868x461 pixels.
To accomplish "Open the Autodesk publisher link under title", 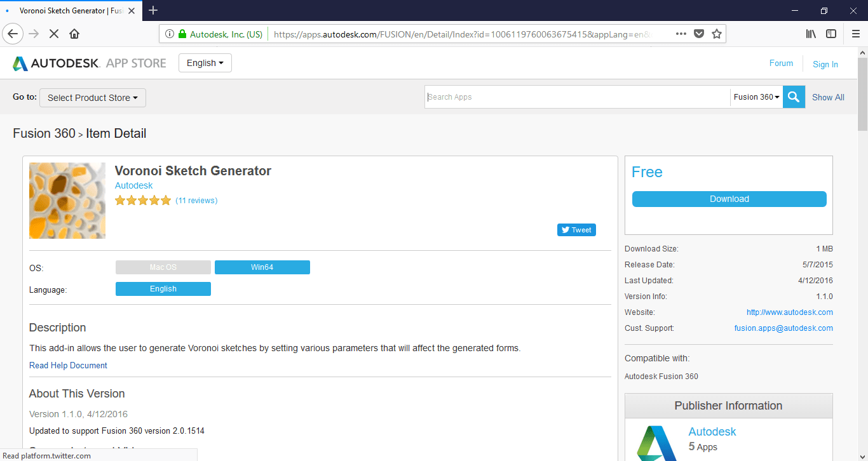I will pyautogui.click(x=134, y=185).
